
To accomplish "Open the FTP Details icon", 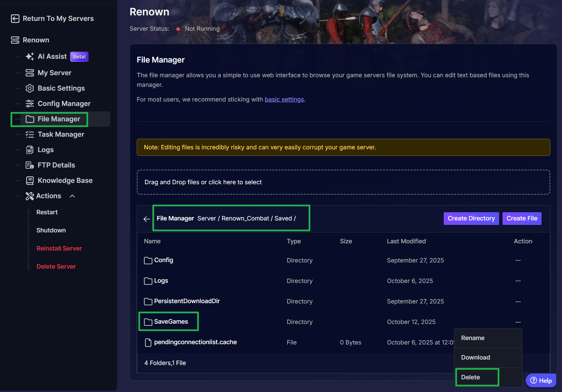I will pyautogui.click(x=30, y=165).
